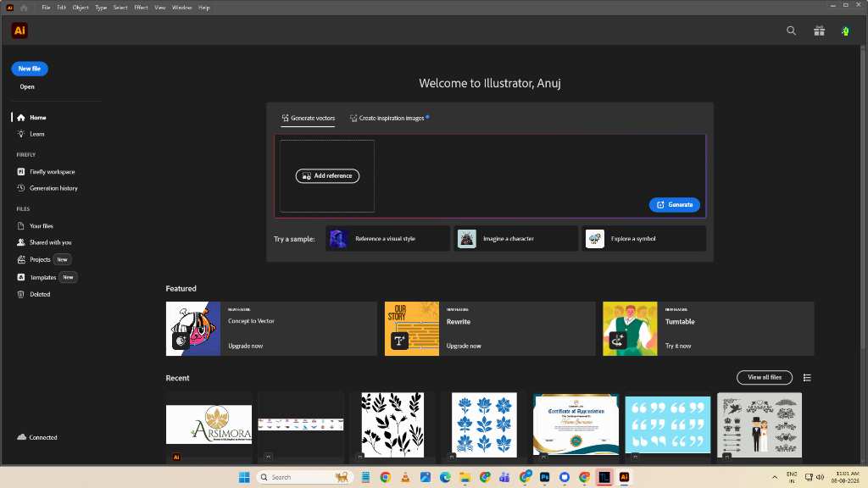Screen dimensions: 868x488
Task: Show hidden icons in system tray
Action: tap(775, 477)
